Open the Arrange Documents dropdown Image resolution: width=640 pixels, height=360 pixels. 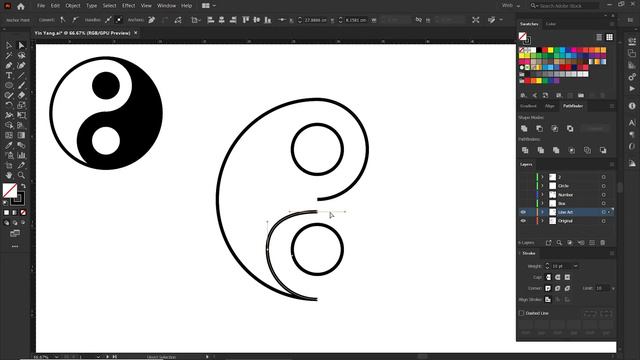click(x=209, y=6)
